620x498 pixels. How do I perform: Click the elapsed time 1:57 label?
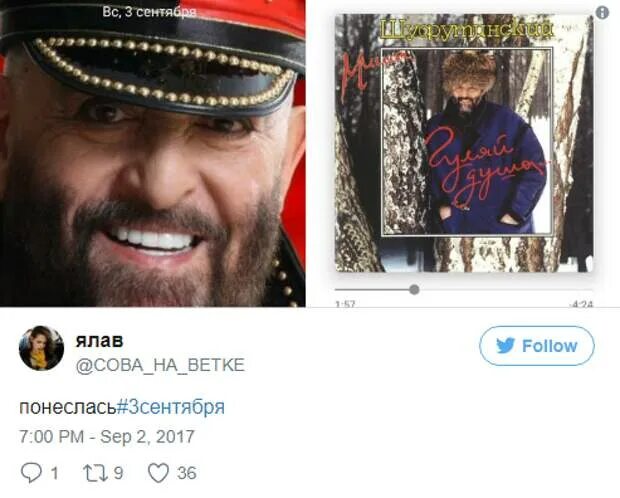click(x=345, y=304)
